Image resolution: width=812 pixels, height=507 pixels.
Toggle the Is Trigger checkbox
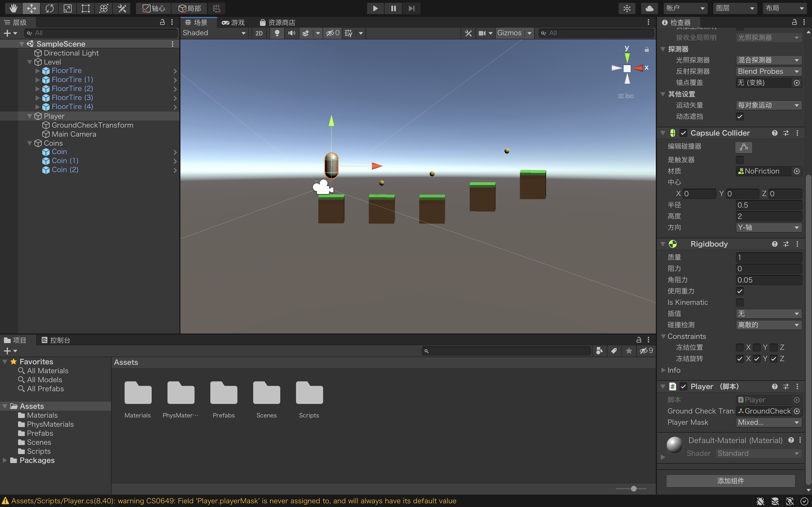point(740,160)
